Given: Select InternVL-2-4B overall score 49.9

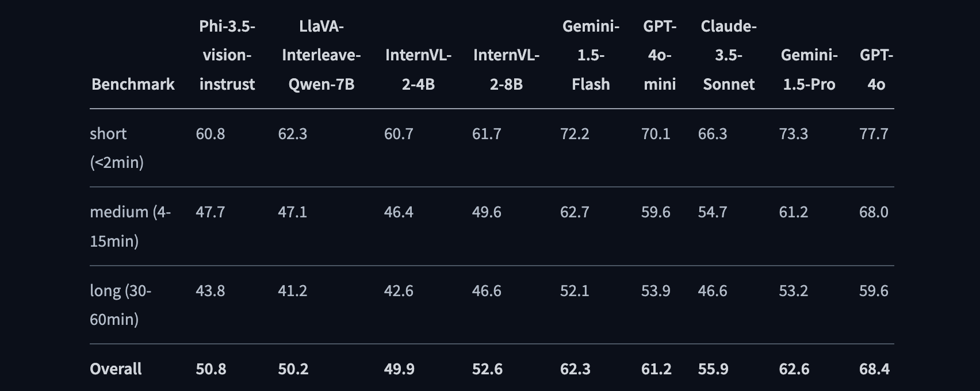Looking at the screenshot, I should pyautogui.click(x=399, y=369).
